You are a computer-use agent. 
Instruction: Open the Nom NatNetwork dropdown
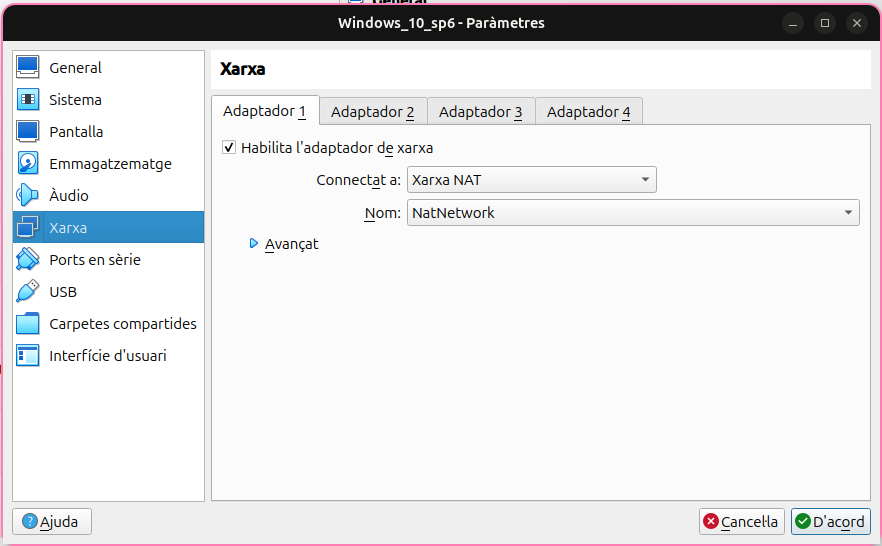click(x=633, y=213)
